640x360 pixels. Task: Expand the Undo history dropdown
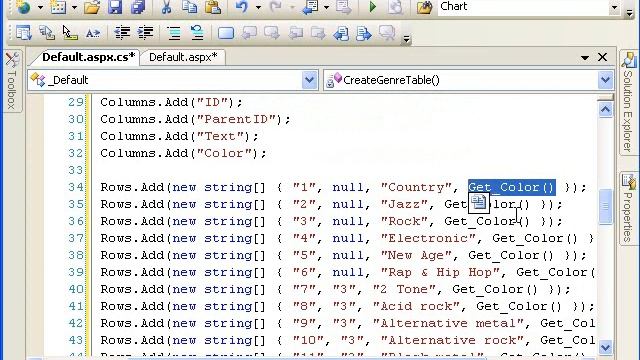coord(258,7)
